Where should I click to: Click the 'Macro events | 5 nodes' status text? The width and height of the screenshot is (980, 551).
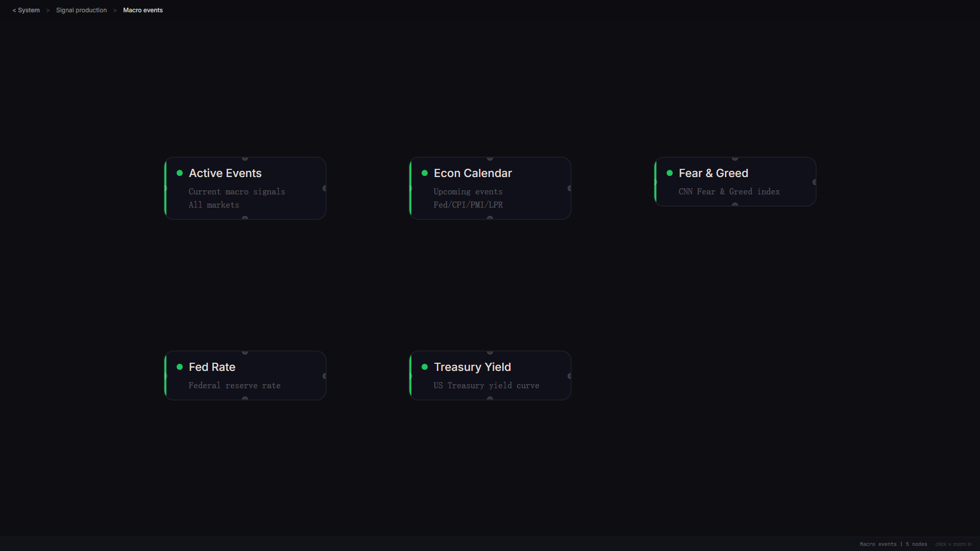(893, 544)
